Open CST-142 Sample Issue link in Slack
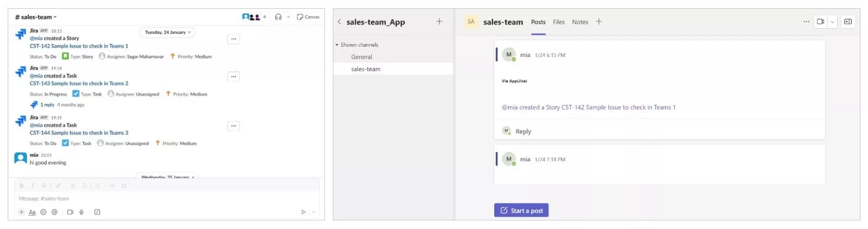868x229 pixels. [79, 46]
